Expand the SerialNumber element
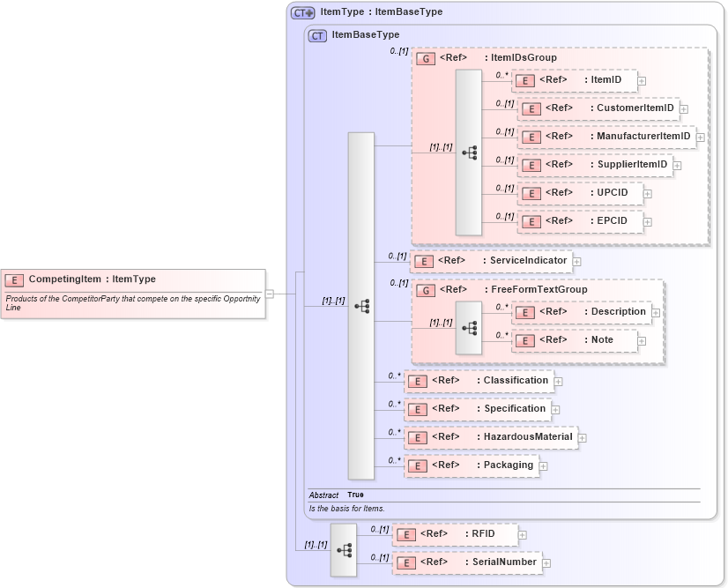Viewport: 728px width, 588px height. [546, 562]
